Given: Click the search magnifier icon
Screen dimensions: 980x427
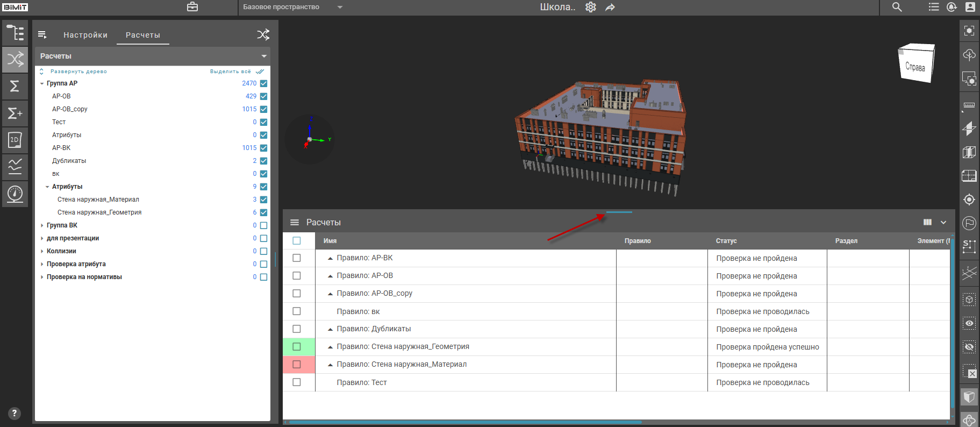Looking at the screenshot, I should (x=897, y=7).
